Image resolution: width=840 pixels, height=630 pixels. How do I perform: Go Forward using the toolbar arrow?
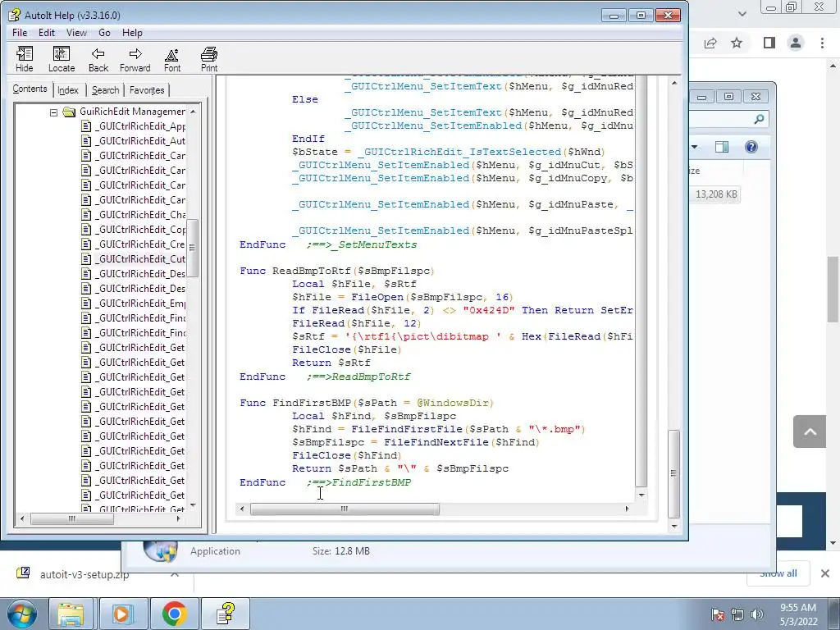click(x=135, y=59)
